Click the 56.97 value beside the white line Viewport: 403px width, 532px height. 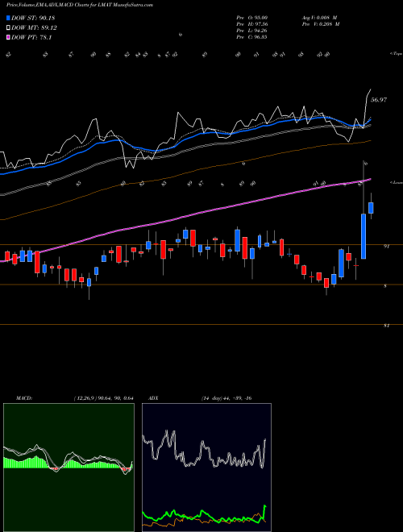click(379, 100)
